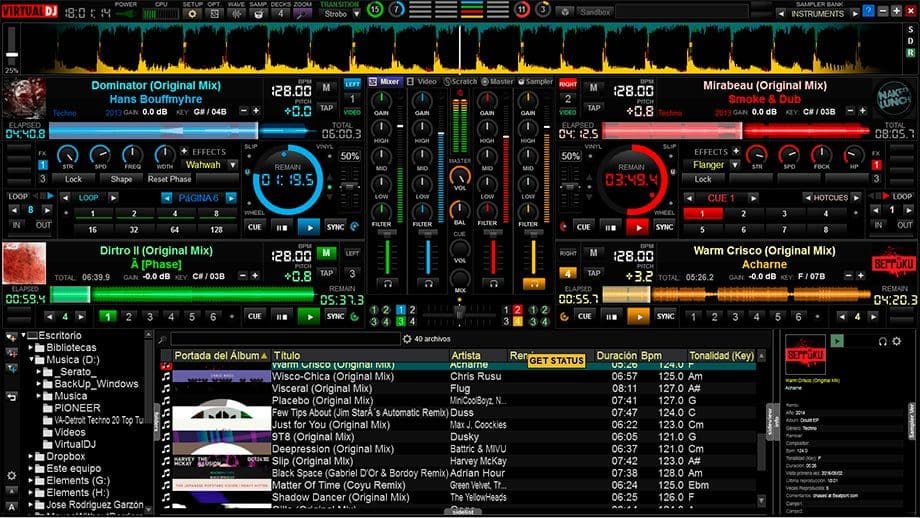Click the record icon left of Sandbox
Viewport: 920px width, 518px height.
coord(566,12)
